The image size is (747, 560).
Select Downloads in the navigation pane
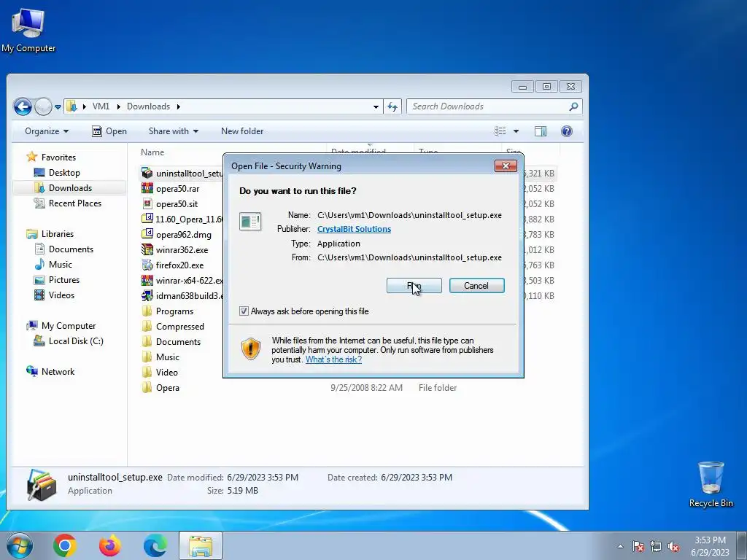[x=70, y=188]
